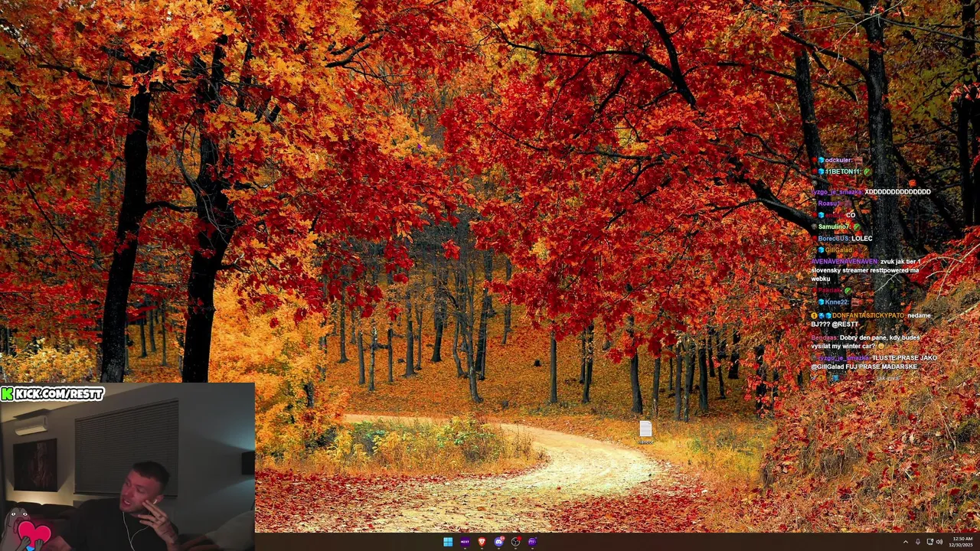Click chat username GillGalad
980x551 pixels.
[x=838, y=250]
